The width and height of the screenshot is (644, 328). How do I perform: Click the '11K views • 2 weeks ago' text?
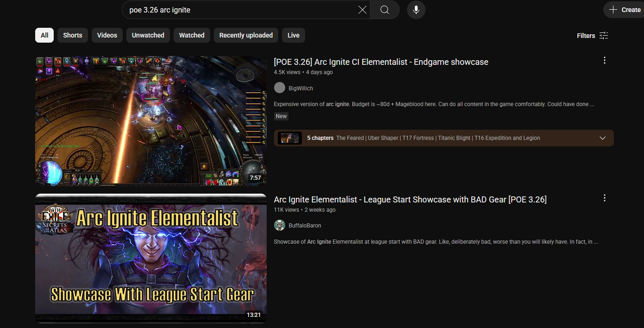(305, 210)
